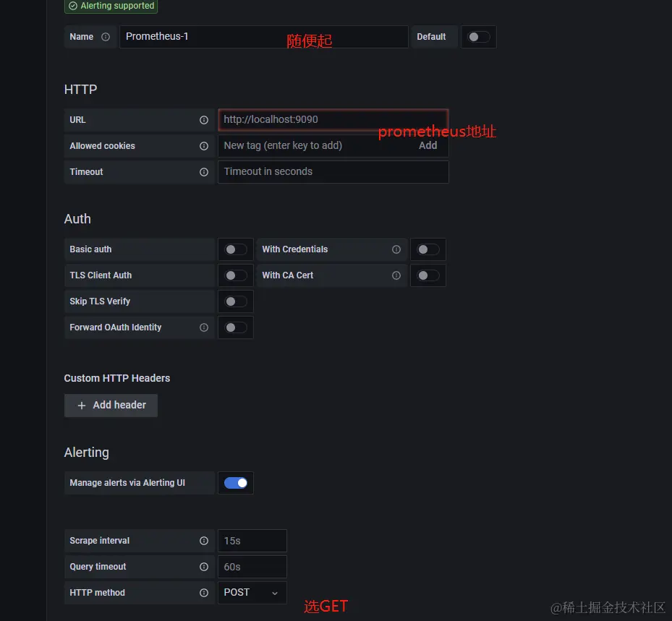Screen dimensions: 672x621
Task: Click the Timeout in seconds field
Action: click(333, 172)
